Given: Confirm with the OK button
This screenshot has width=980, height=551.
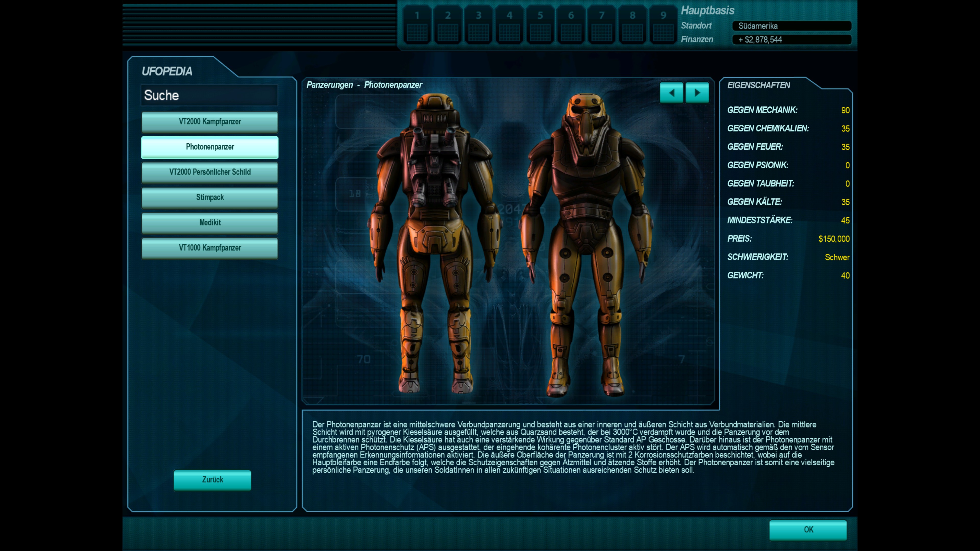Looking at the screenshot, I should pyautogui.click(x=808, y=529).
